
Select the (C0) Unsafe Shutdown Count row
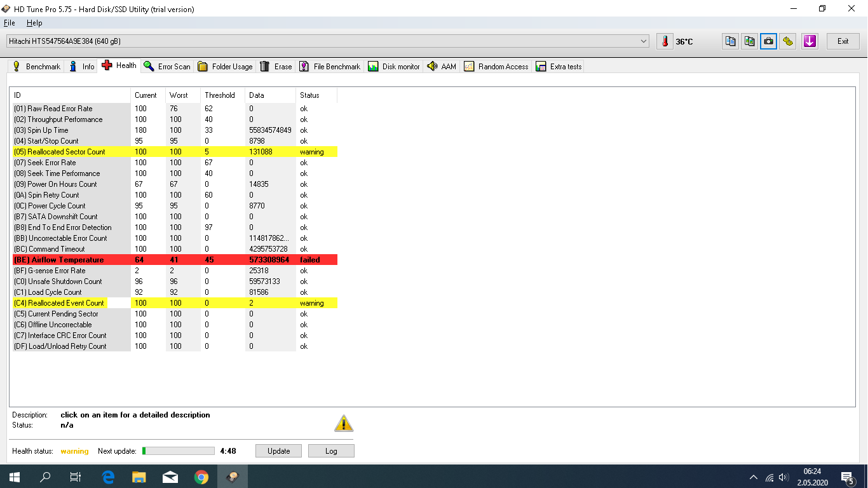(175, 281)
